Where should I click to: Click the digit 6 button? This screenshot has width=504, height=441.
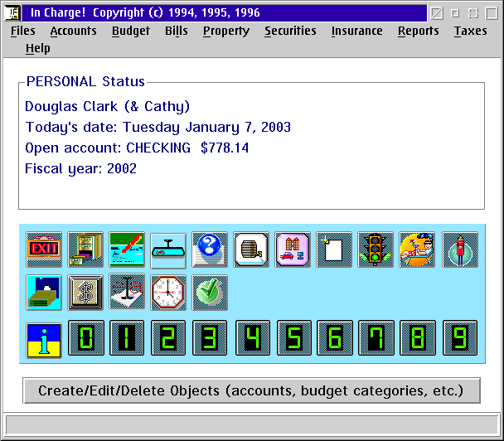[335, 337]
